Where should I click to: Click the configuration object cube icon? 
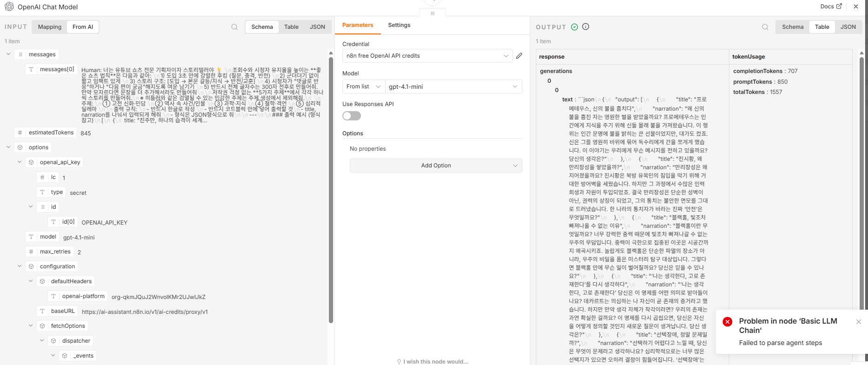click(31, 266)
